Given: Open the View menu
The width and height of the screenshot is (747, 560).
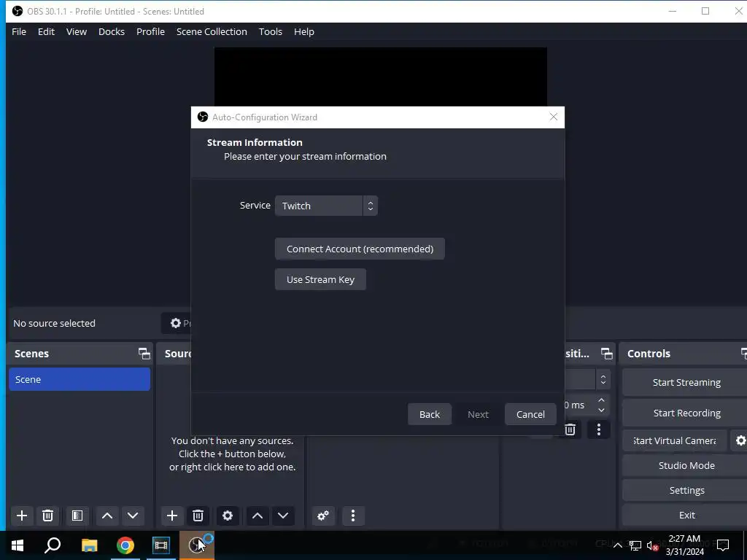Looking at the screenshot, I should pyautogui.click(x=76, y=31).
